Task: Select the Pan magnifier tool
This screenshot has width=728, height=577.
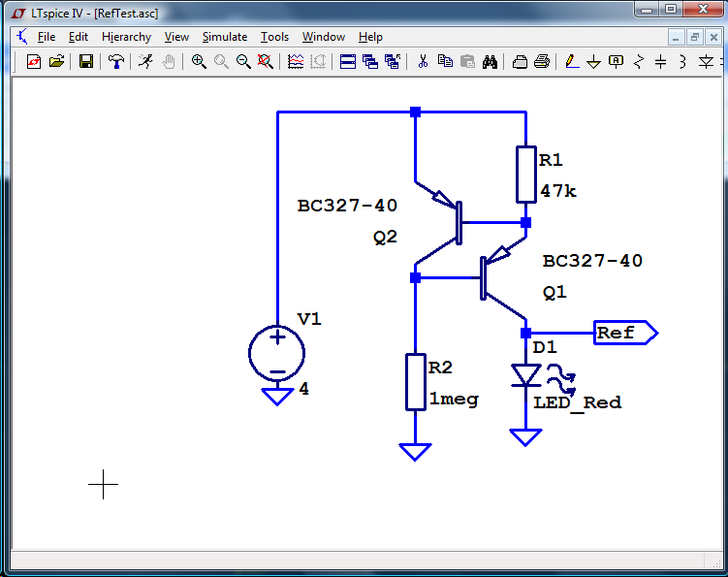Action: pos(221,61)
